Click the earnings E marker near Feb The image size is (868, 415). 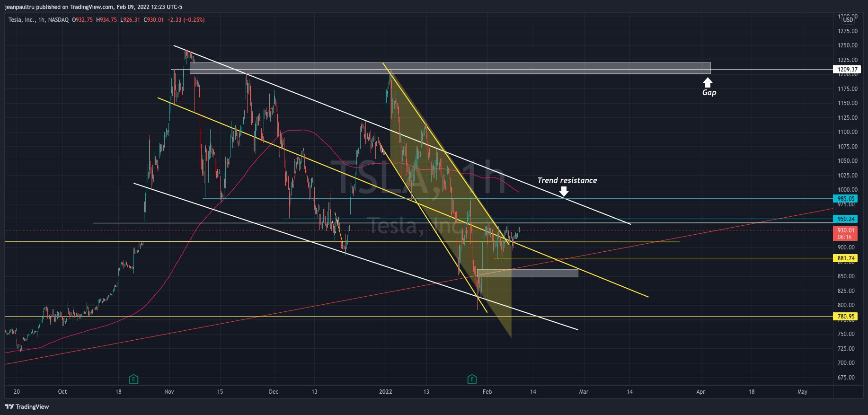[472, 379]
